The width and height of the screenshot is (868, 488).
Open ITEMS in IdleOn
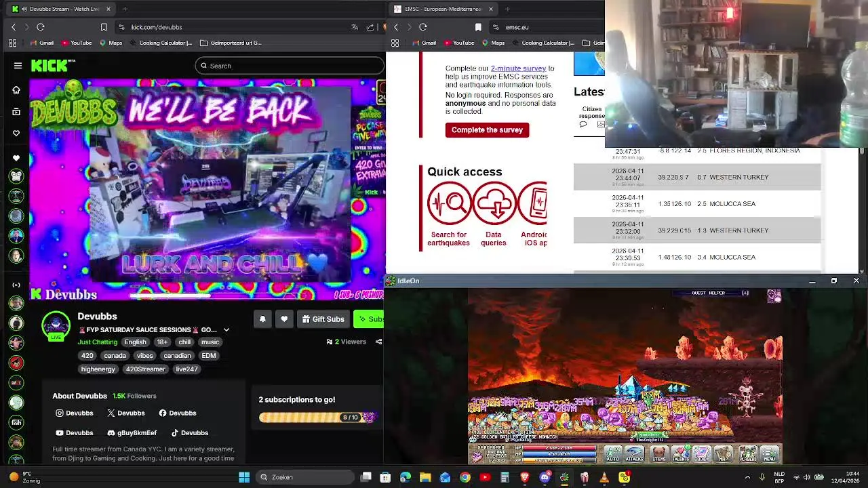tap(659, 453)
